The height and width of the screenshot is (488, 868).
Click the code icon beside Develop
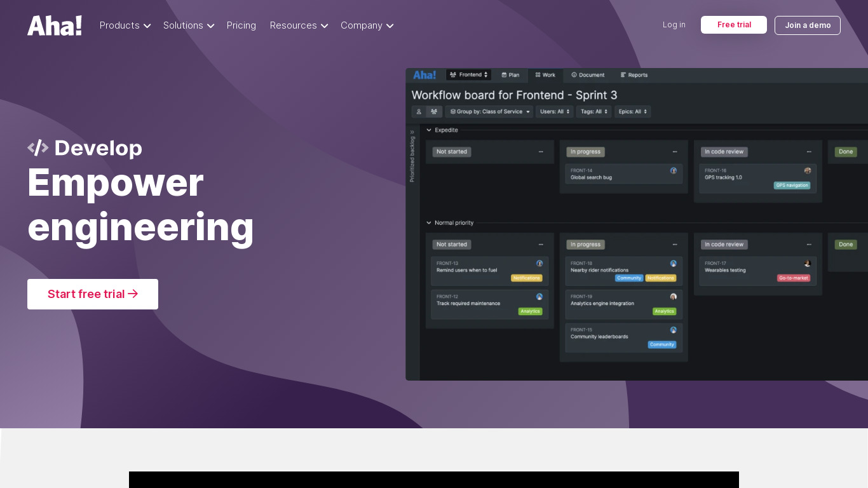click(38, 148)
